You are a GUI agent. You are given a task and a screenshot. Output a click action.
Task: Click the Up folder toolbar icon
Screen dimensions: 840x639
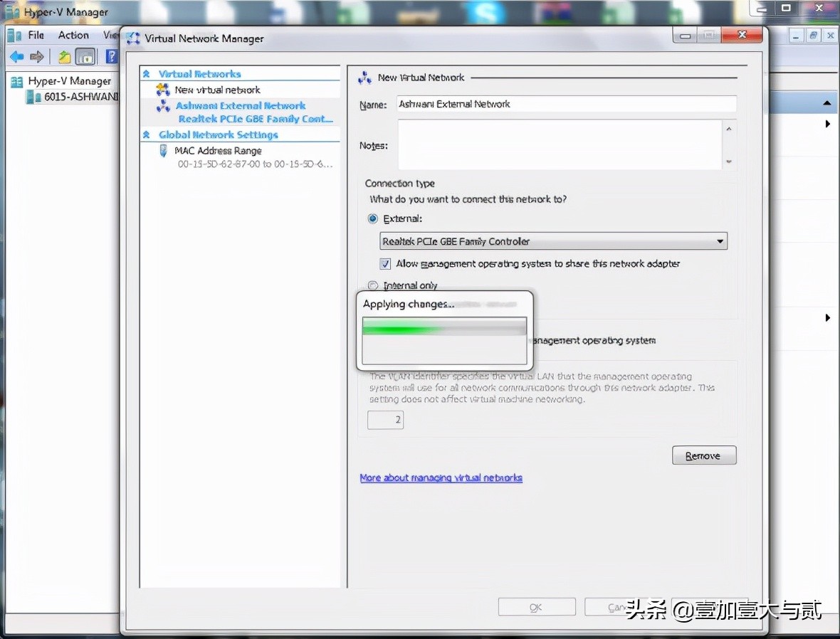(64, 56)
